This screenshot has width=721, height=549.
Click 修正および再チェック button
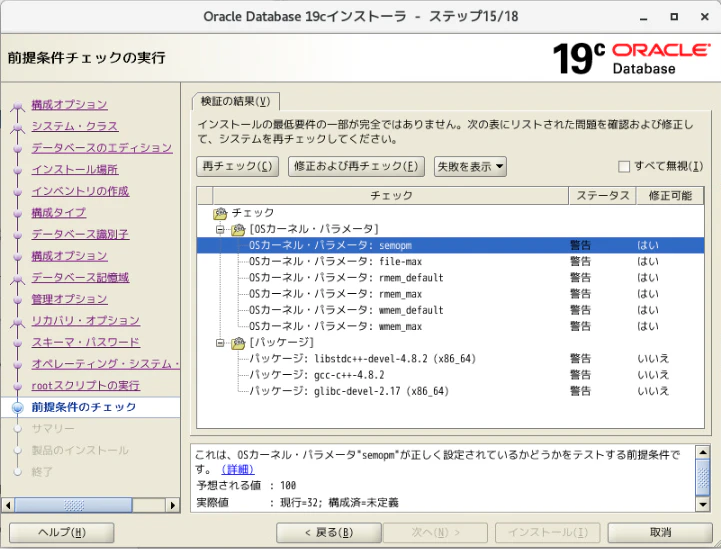click(356, 166)
